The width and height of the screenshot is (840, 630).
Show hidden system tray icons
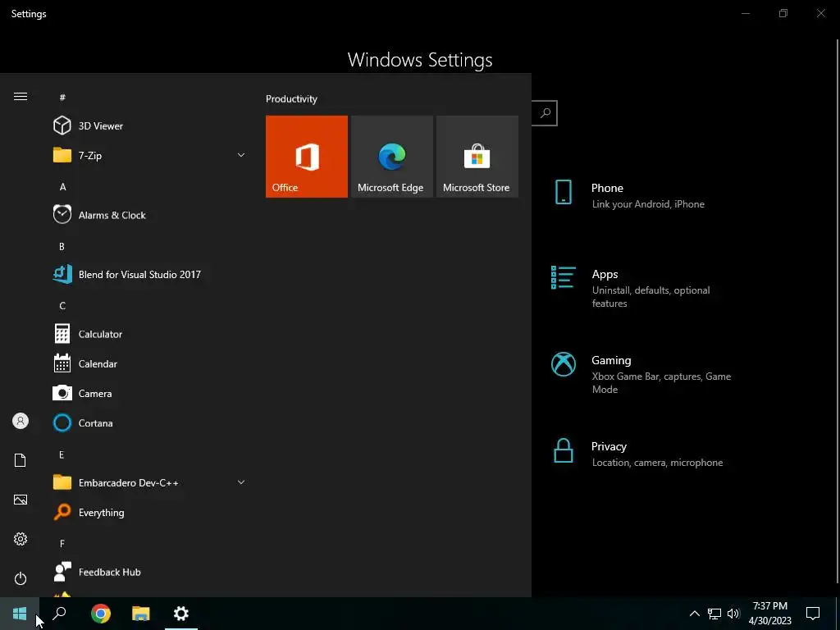pyautogui.click(x=694, y=614)
